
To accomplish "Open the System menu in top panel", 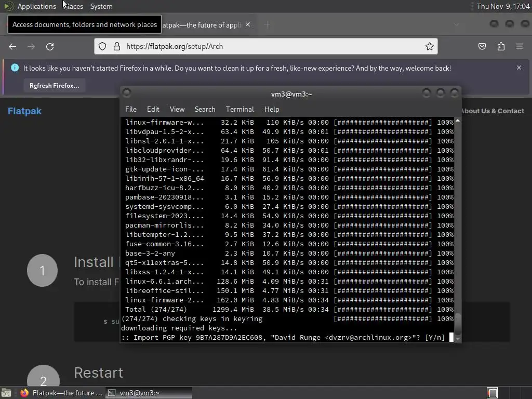I will 101,6.
